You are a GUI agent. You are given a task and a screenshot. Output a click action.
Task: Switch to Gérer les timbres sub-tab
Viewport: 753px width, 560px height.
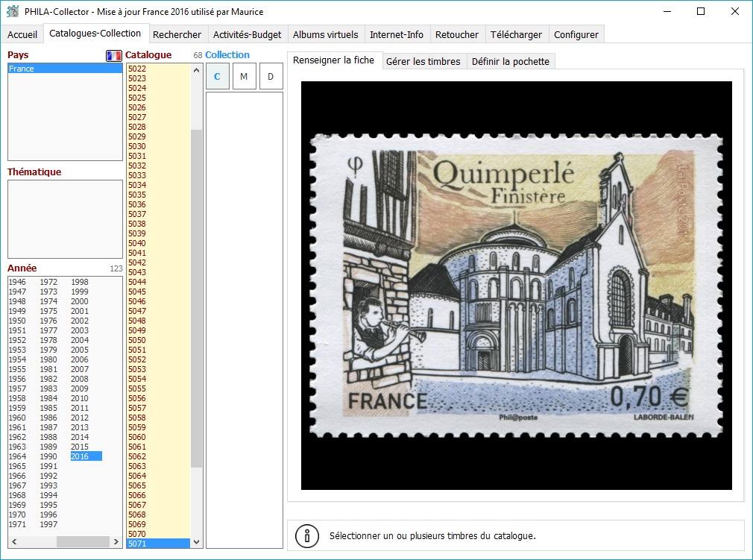click(423, 61)
